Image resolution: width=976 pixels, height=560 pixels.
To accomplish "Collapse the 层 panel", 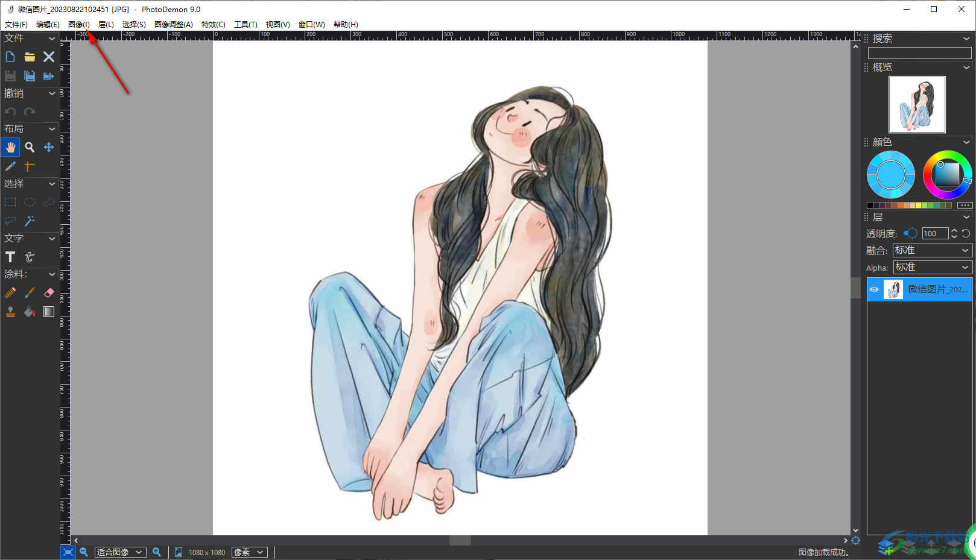I will click(x=966, y=217).
